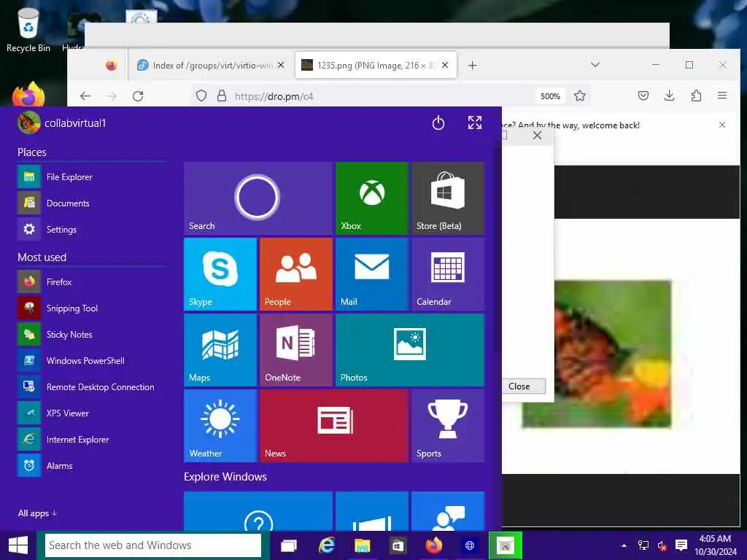The image size is (747, 560).
Task: Open the Weather tile
Action: pyautogui.click(x=220, y=426)
